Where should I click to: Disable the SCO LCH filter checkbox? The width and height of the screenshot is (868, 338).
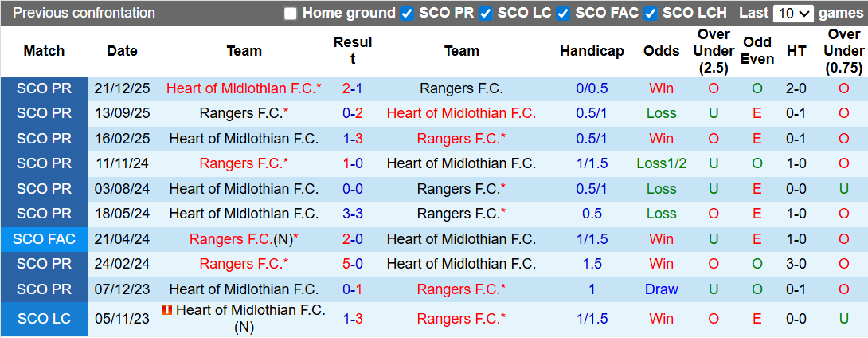[651, 14]
